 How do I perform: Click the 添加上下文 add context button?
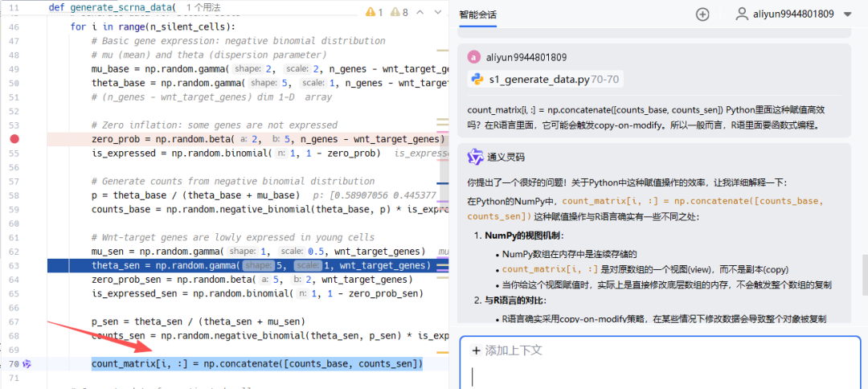pos(506,350)
